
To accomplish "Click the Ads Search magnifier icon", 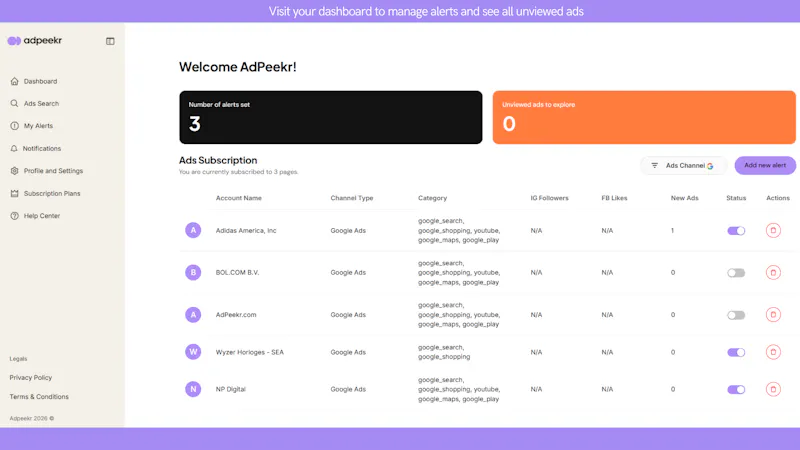I will (14, 103).
